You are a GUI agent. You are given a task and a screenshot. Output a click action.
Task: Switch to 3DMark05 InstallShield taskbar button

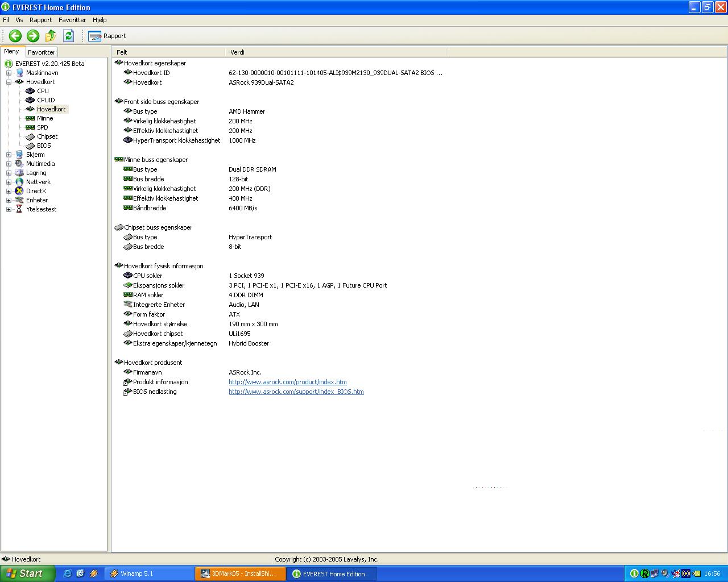tap(239, 573)
